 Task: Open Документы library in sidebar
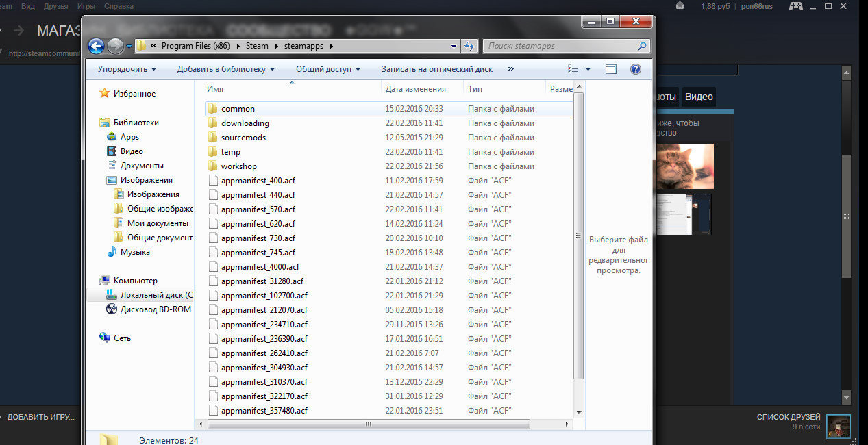pos(142,166)
